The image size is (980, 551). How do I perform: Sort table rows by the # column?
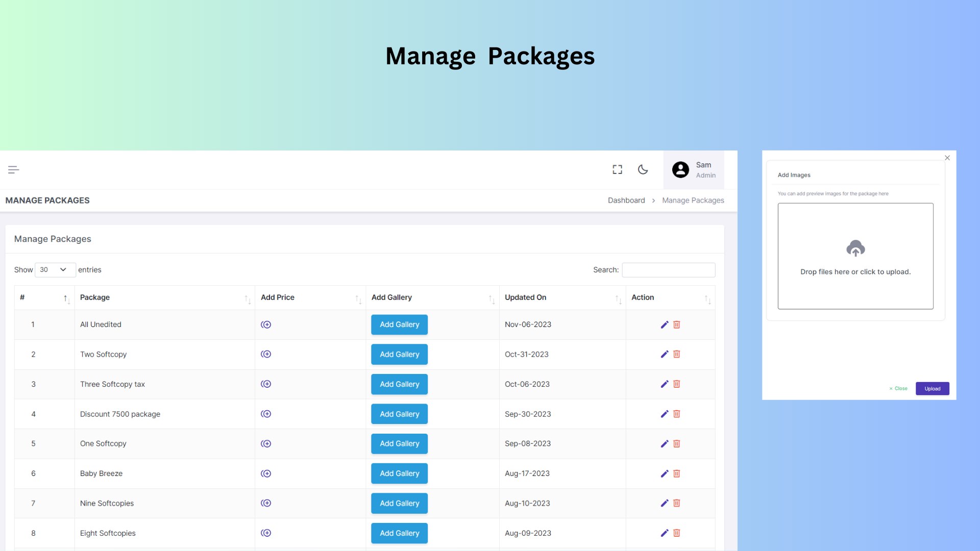click(x=66, y=298)
